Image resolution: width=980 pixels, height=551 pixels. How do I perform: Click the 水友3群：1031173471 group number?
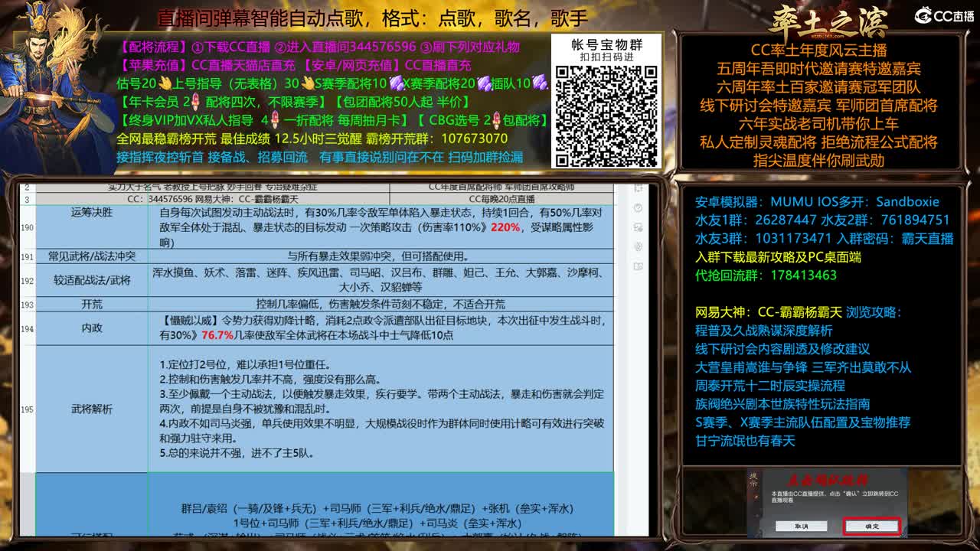coord(763,239)
